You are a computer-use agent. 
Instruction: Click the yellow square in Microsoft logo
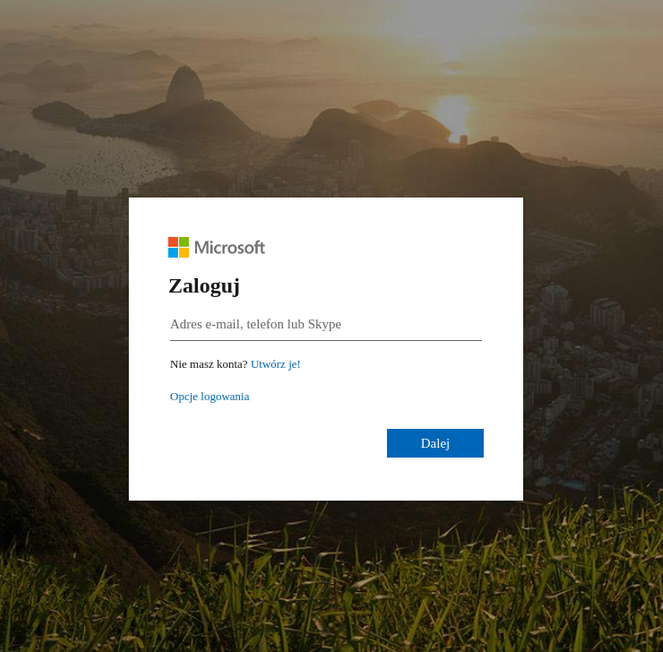[x=184, y=253]
